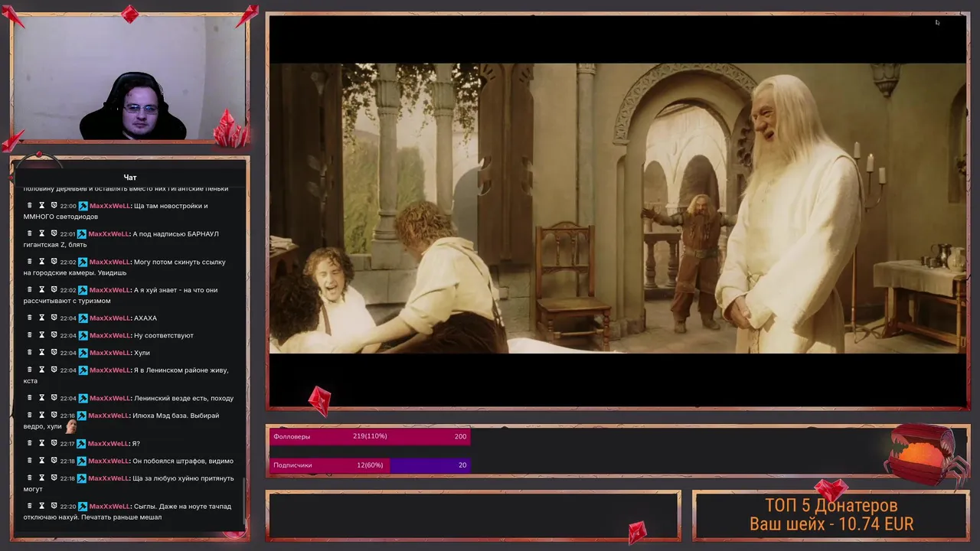Image resolution: width=980 pixels, height=551 pixels.
Task: Click the subscribers goal target '20'
Action: pos(462,465)
